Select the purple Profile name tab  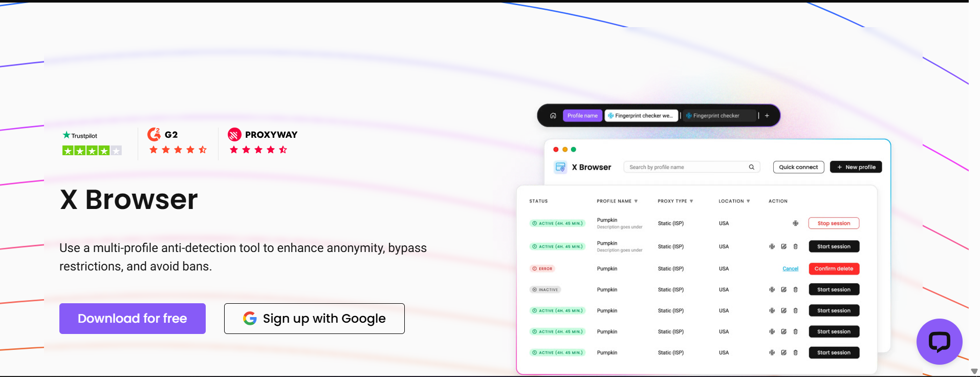coord(582,115)
